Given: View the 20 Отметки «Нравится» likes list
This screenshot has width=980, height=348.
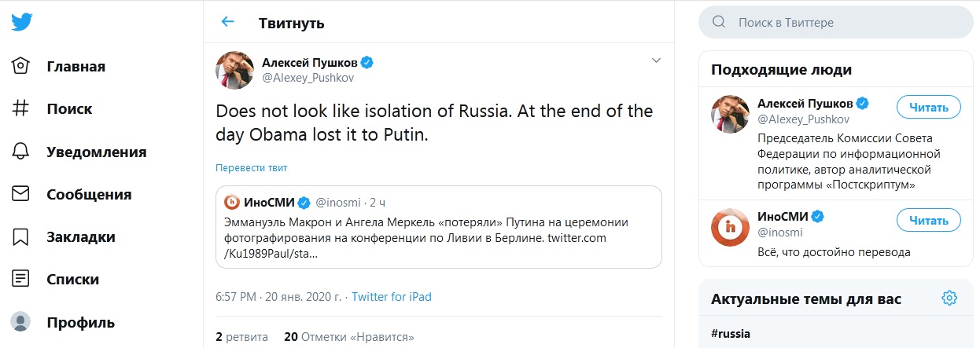Looking at the screenshot, I should [348, 337].
